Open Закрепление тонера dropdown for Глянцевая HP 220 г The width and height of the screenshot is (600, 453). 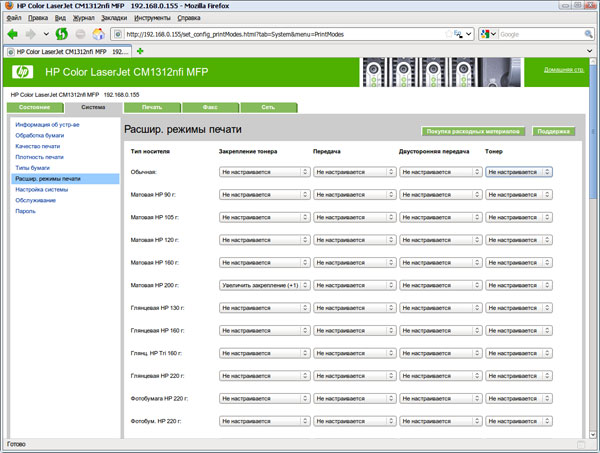pos(264,376)
